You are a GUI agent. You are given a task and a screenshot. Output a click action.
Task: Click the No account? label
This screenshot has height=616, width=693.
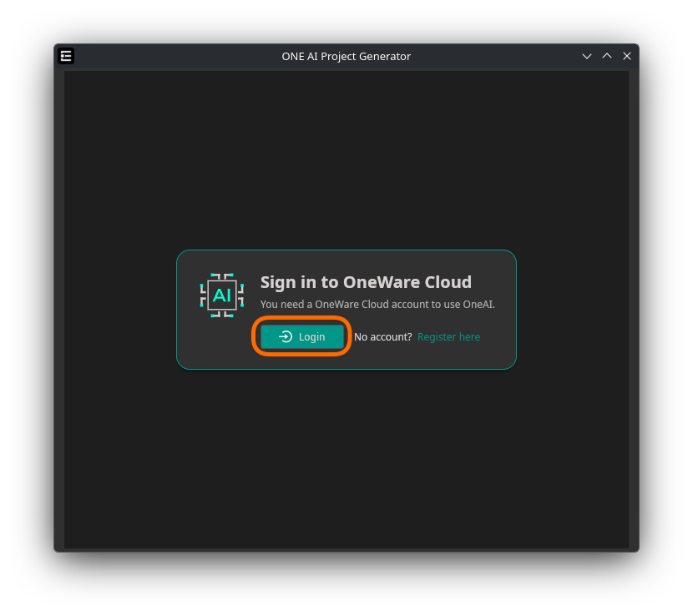point(382,336)
